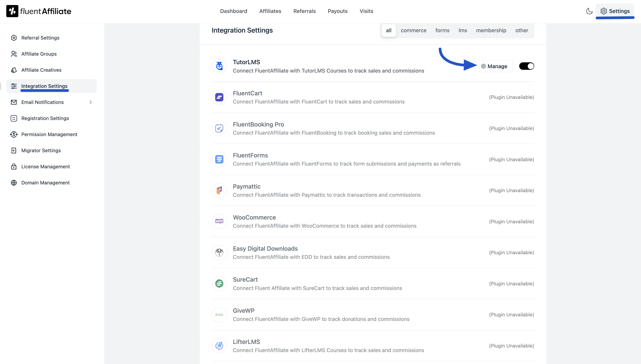The image size is (641, 364).
Task: Select Domain Management in the sidebar
Action: coord(45,183)
